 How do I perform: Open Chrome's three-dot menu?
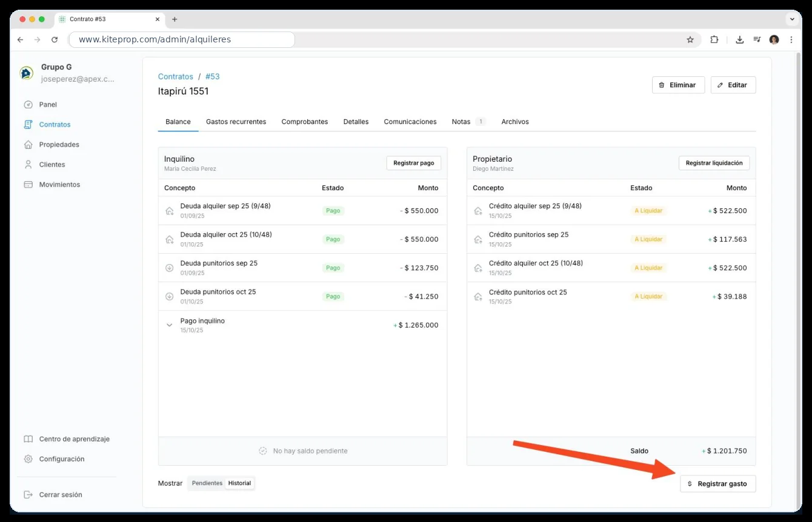tap(791, 40)
